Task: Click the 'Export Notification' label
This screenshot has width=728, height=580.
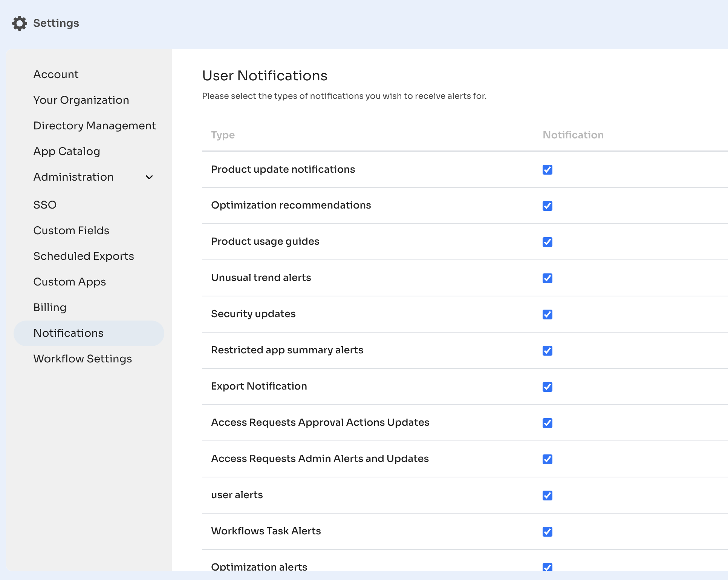Action: point(259,387)
